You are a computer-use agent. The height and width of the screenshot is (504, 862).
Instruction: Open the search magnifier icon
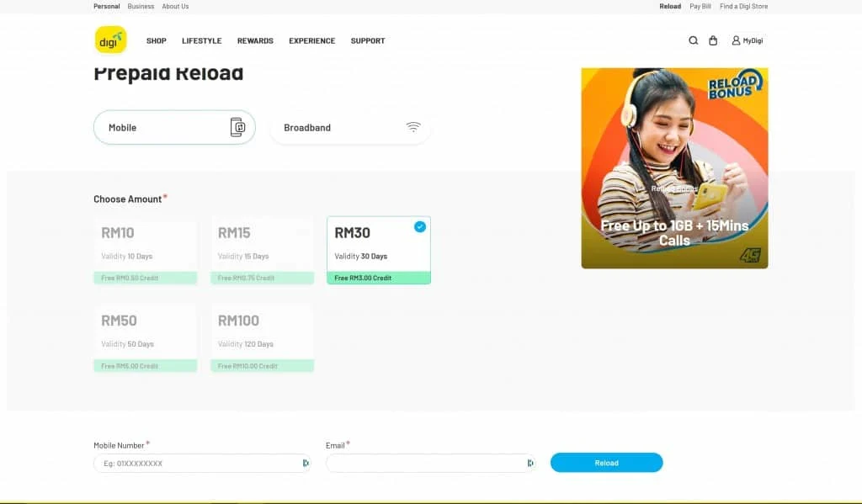coord(693,40)
